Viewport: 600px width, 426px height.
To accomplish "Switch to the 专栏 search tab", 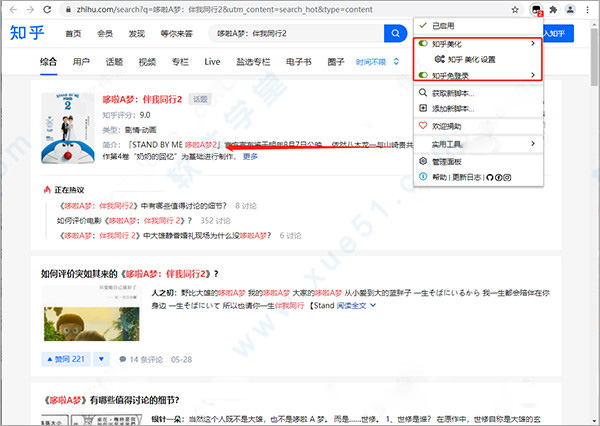I will [x=180, y=62].
